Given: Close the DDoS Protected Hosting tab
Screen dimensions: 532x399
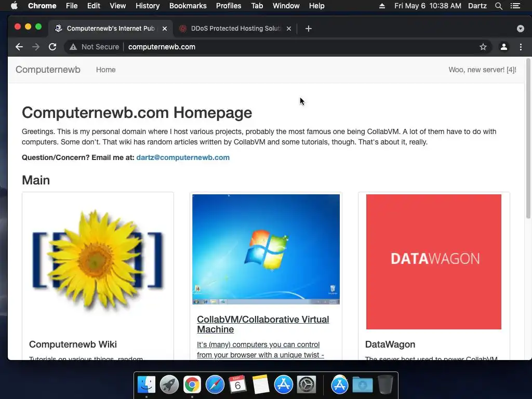Looking at the screenshot, I should tap(289, 29).
